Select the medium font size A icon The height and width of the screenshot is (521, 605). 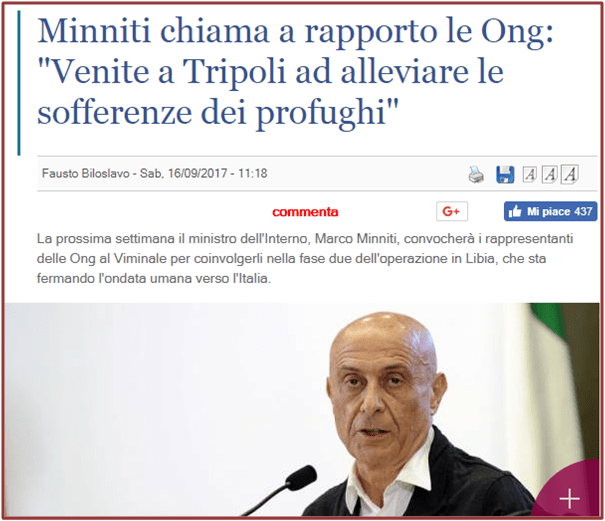(x=549, y=174)
